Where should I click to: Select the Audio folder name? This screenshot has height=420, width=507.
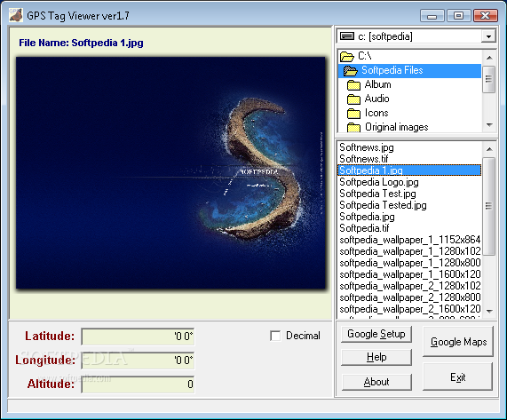click(x=376, y=99)
